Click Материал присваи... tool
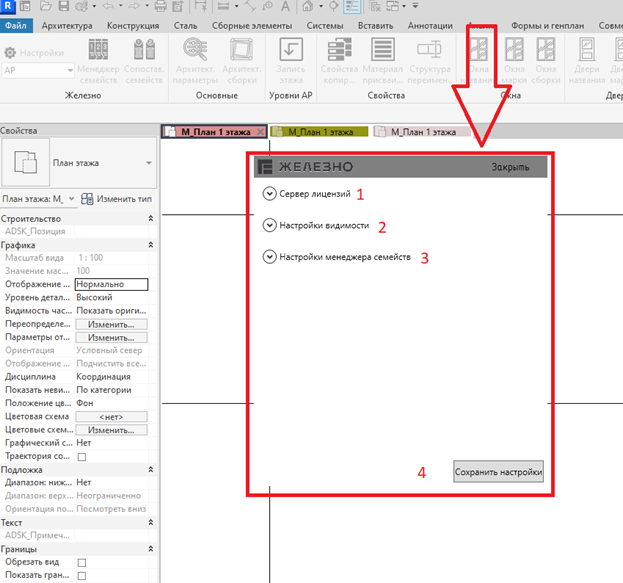 383,60
